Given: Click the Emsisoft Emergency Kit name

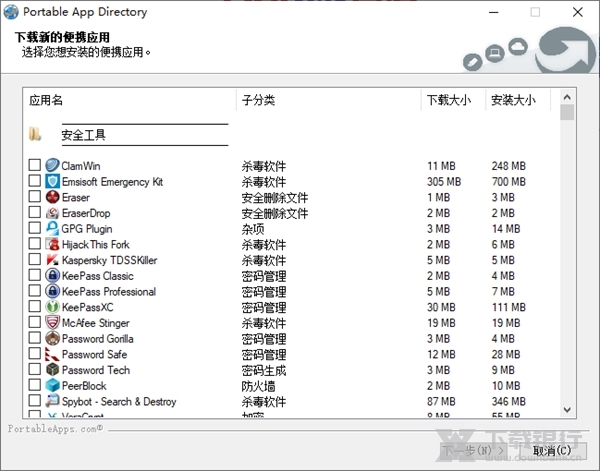Looking at the screenshot, I should tap(112, 182).
